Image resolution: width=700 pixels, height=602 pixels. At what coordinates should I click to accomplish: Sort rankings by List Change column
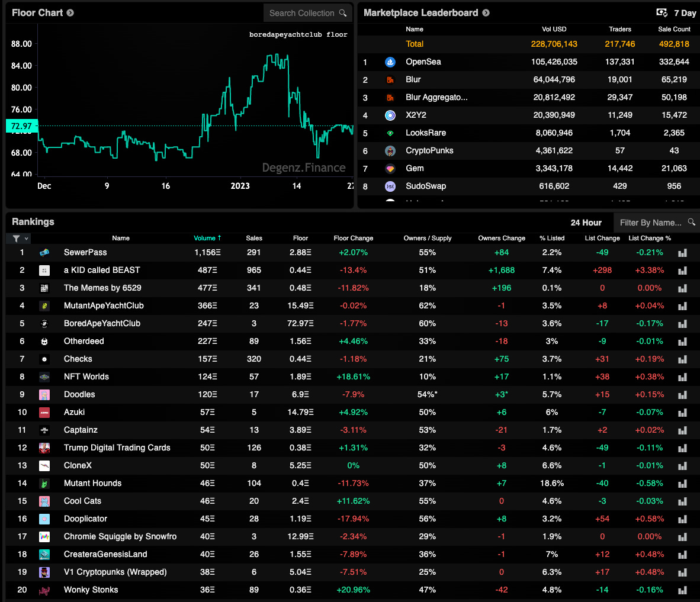click(602, 239)
